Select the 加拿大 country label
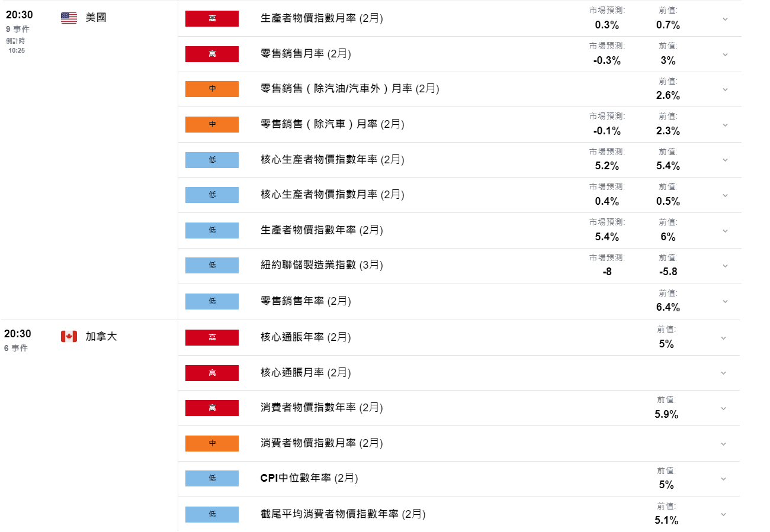The width and height of the screenshot is (770, 532). tap(101, 337)
